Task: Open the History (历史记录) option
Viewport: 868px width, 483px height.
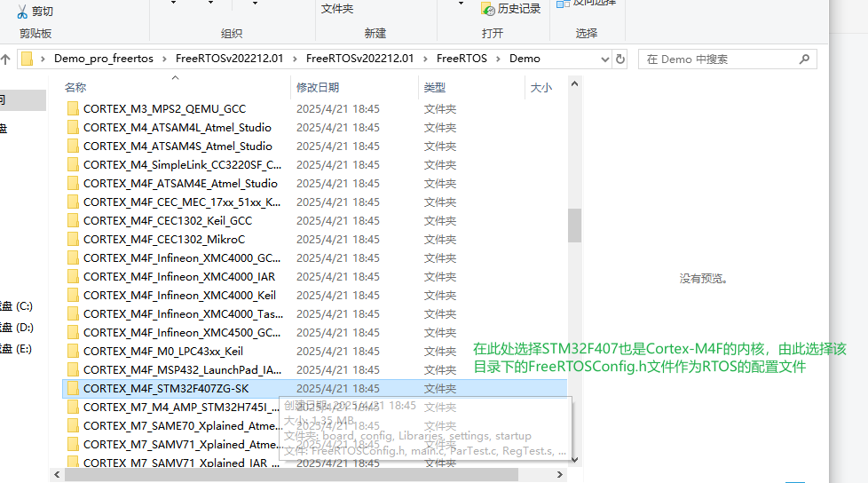Action: [511, 9]
